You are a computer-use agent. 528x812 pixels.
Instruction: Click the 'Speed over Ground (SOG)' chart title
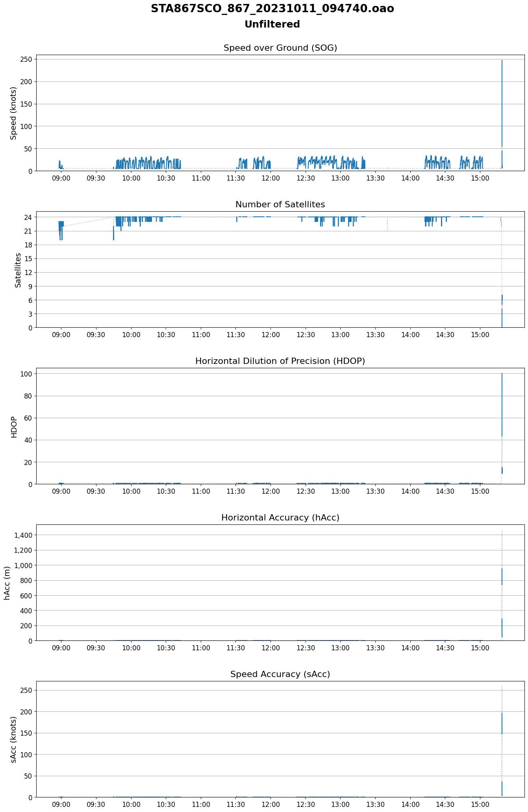click(x=280, y=48)
